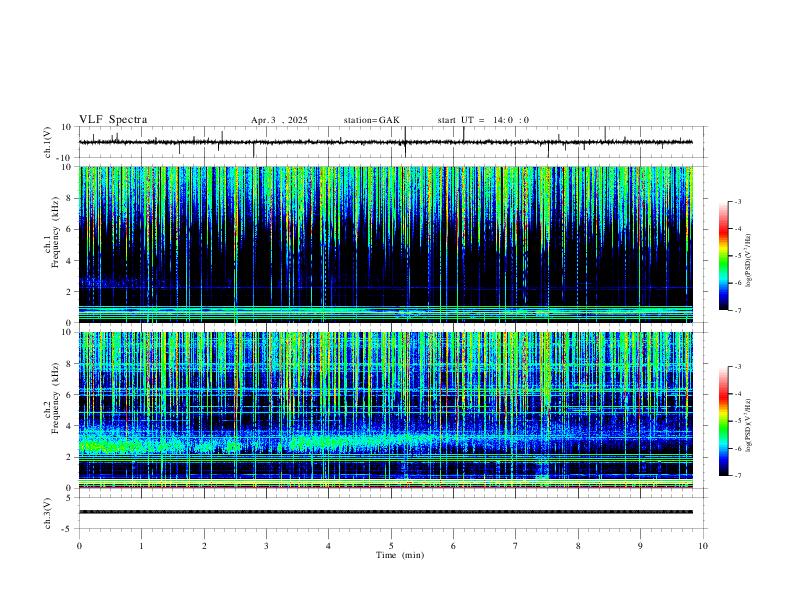Click the "ch.1(V)" waveform axis label

(47, 142)
